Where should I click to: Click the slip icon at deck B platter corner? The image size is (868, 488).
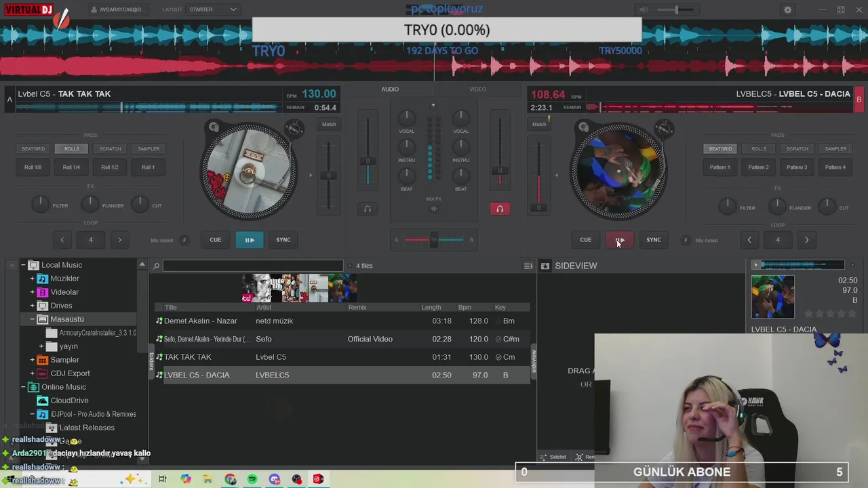584,127
